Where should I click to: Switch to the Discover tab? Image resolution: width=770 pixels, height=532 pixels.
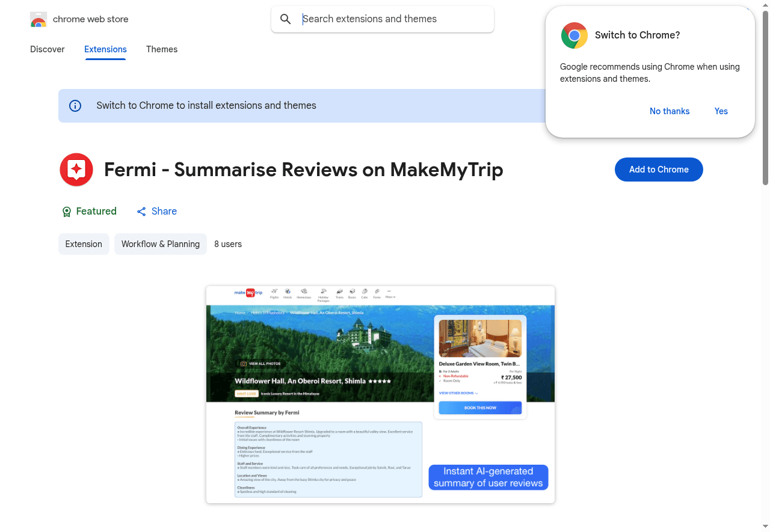point(48,49)
